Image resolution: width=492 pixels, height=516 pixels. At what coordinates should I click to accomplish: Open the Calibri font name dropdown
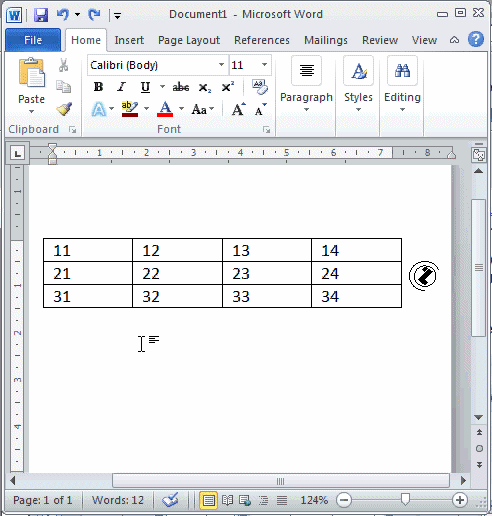tap(221, 65)
